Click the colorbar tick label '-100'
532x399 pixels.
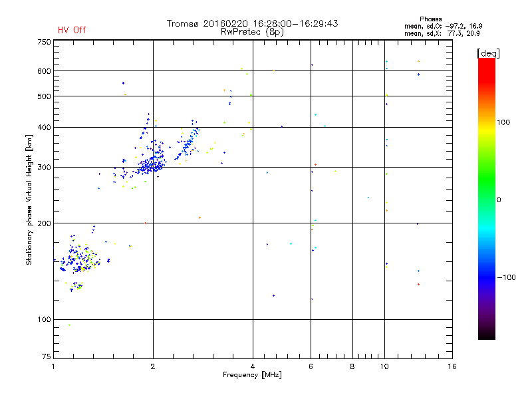pos(507,277)
